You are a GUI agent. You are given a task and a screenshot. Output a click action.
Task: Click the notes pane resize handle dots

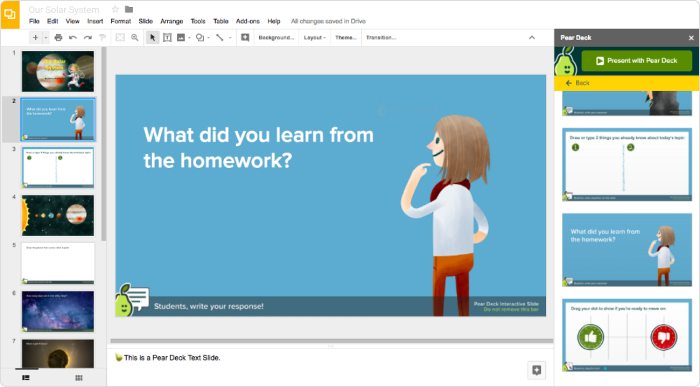330,346
